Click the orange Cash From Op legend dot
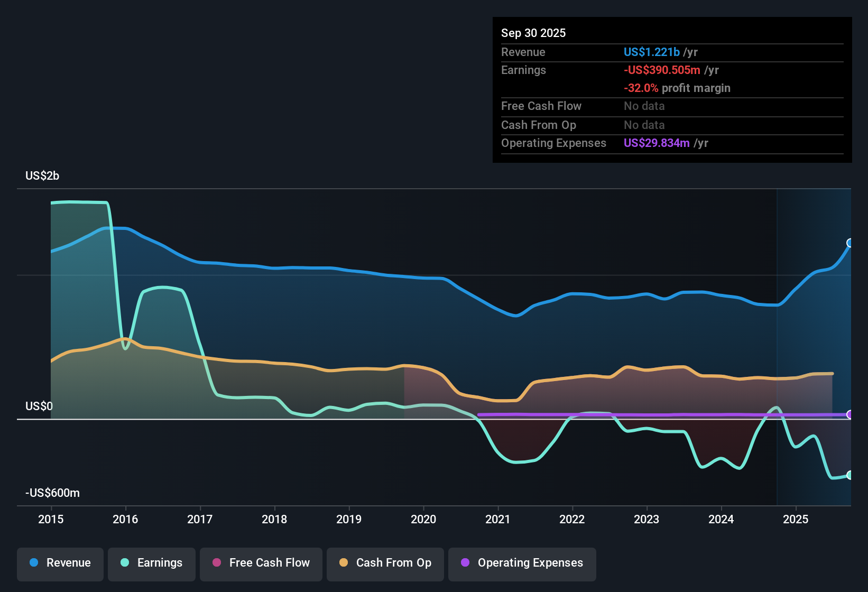Viewport: 868px width, 592px height. [344, 563]
